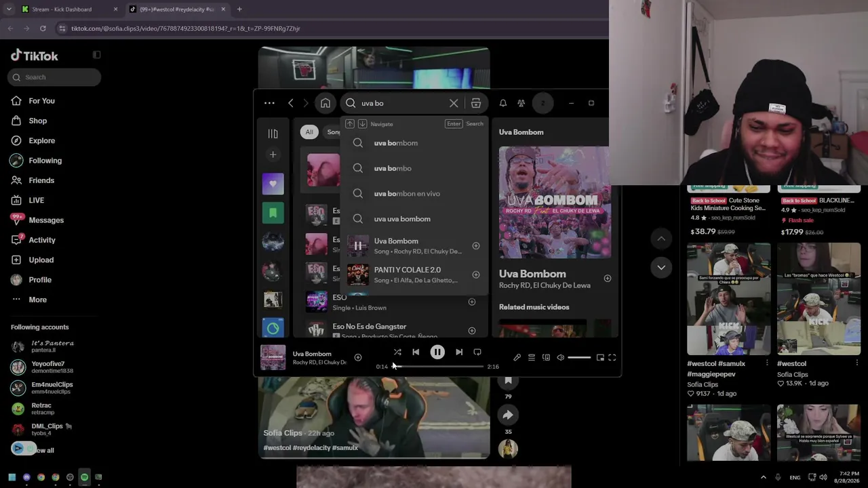This screenshot has width=868, height=488.
Task: Open TikTok Upload page
Action: (x=41, y=260)
